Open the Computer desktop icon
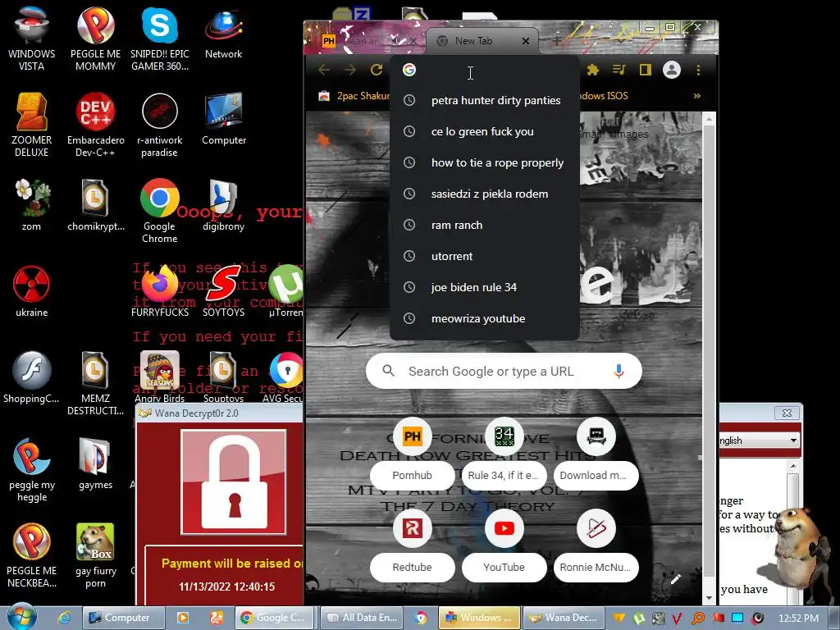This screenshot has width=840, height=630. click(223, 119)
